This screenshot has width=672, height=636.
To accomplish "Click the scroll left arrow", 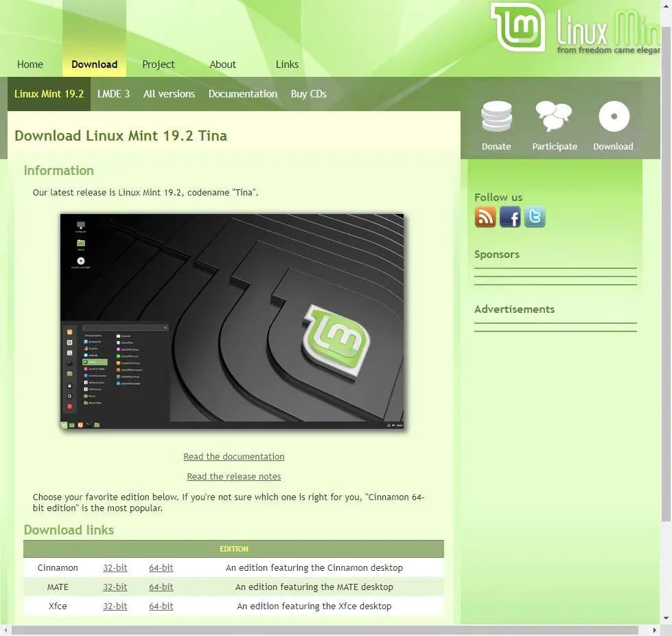I will (5, 631).
